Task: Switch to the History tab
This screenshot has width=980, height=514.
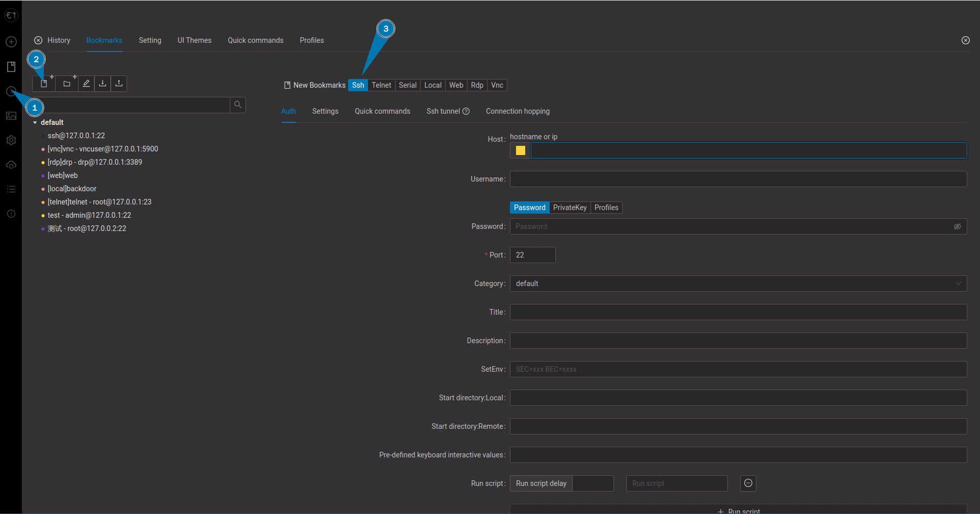Action: tap(59, 40)
